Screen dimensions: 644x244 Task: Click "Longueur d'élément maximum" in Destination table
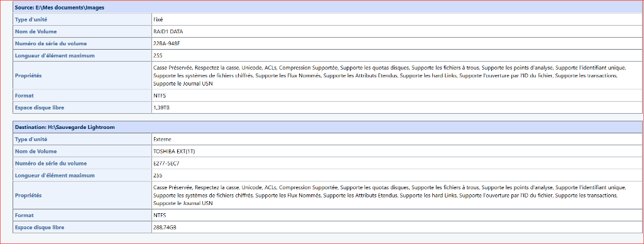(x=55, y=175)
